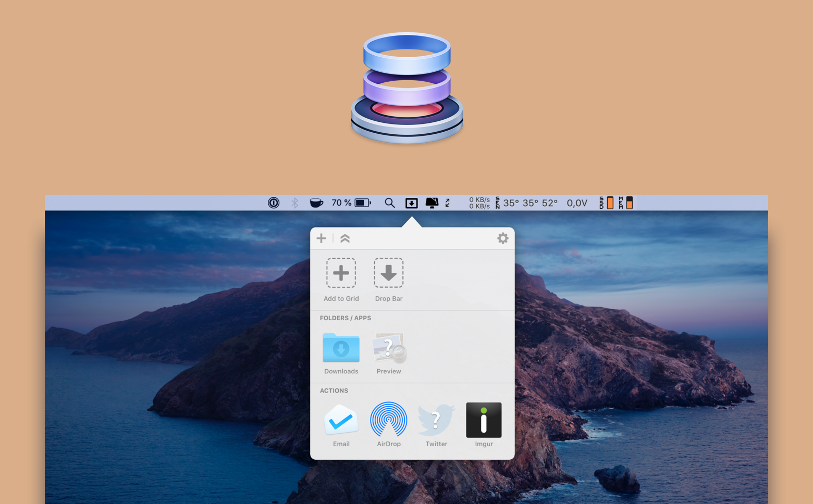This screenshot has width=813, height=504.
Task: Click the 70 % battery indicator
Action: tap(351, 203)
